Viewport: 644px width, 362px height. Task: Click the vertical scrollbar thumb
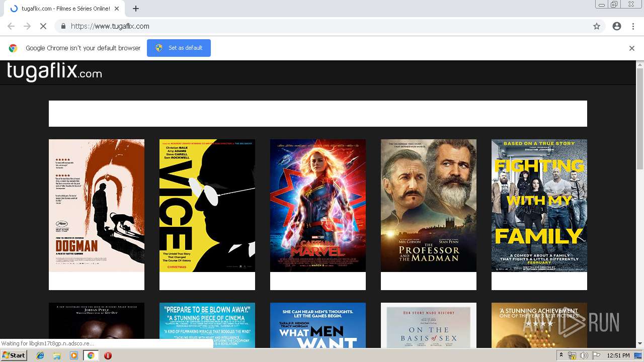(640, 119)
